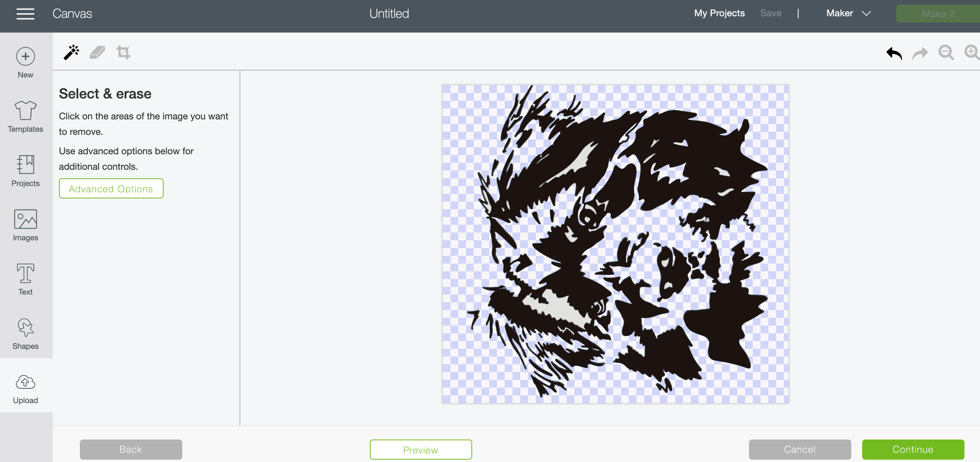
Task: Open My Projects
Action: coord(719,14)
